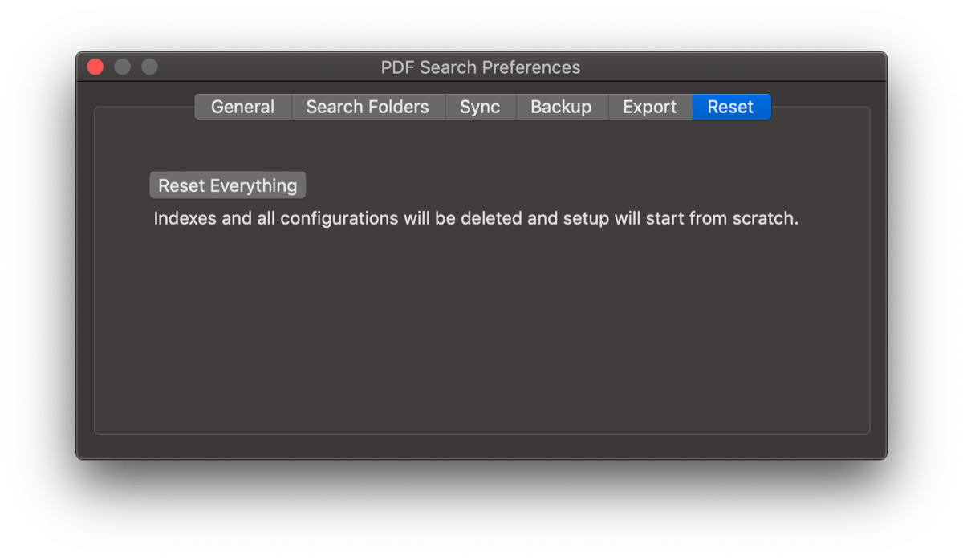View General preferences settings
963x560 pixels.
click(243, 107)
